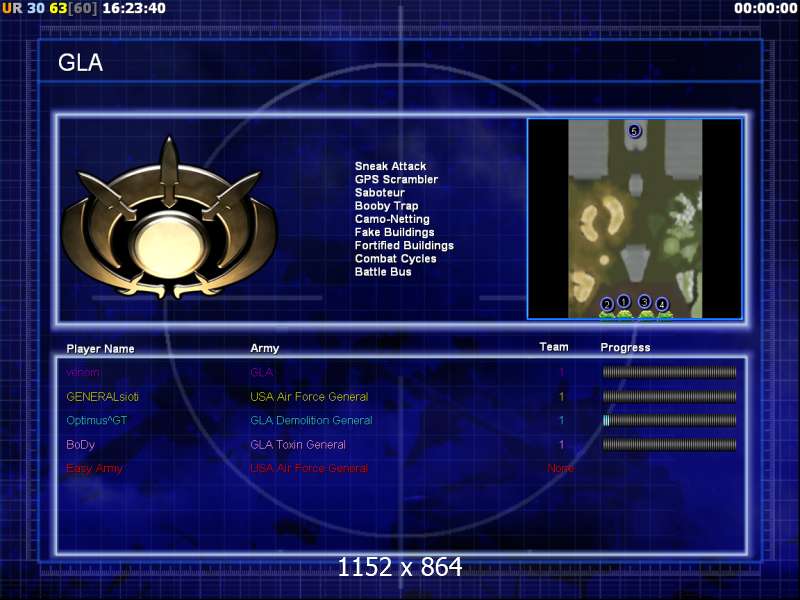Click start position marker 2 on the minimap
The image size is (800, 600).
pyautogui.click(x=607, y=305)
